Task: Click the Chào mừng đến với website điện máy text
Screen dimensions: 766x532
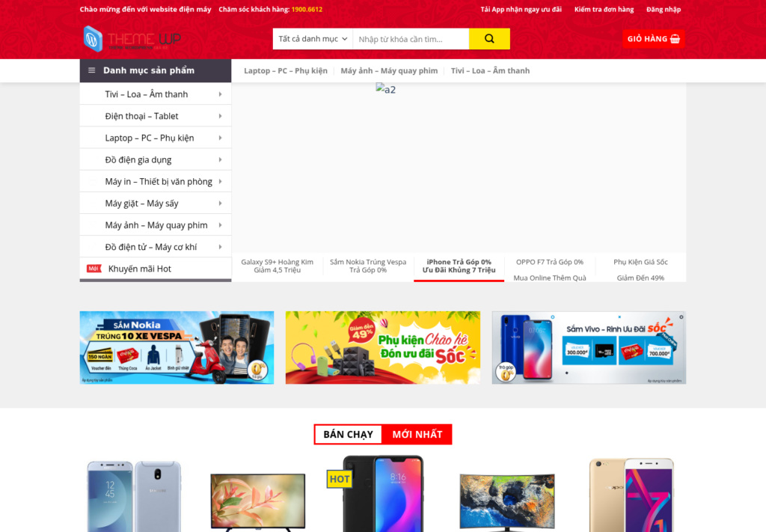Action: (146, 9)
